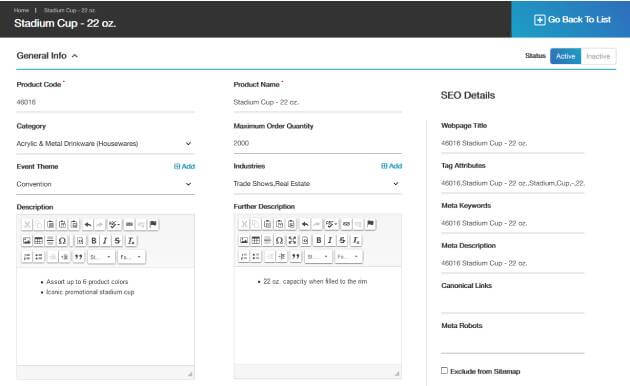Insert table in Description editor
630x386 pixels.
coord(39,241)
